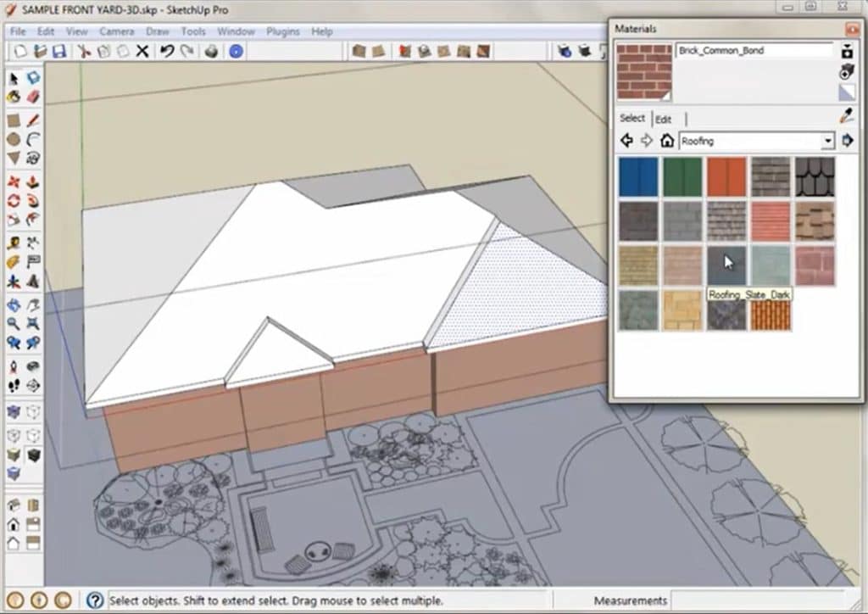Select the Push/Pull tool
This screenshot has height=614, width=868.
(33, 181)
